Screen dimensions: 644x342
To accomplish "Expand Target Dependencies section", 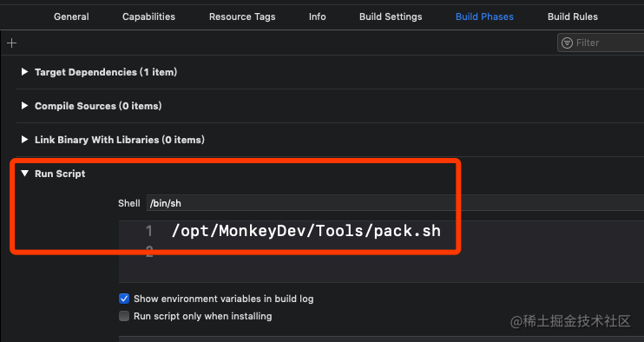I will [24, 72].
